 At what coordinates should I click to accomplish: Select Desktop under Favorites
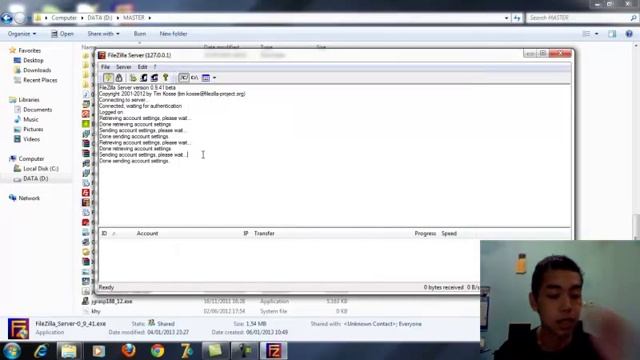tap(29, 60)
